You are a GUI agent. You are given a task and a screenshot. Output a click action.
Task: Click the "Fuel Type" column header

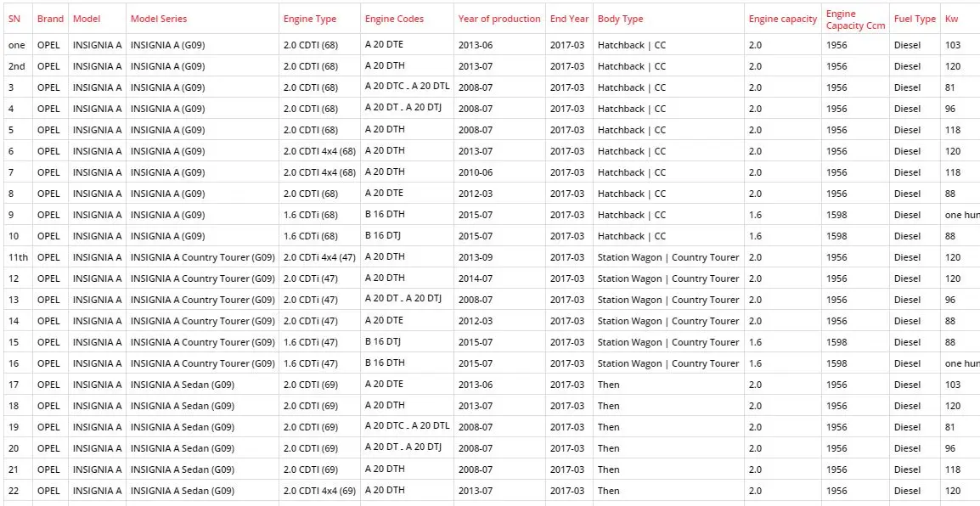[915, 19]
